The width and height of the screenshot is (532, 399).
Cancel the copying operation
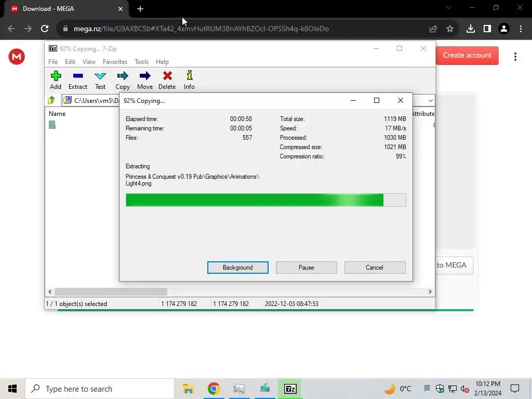tap(375, 268)
